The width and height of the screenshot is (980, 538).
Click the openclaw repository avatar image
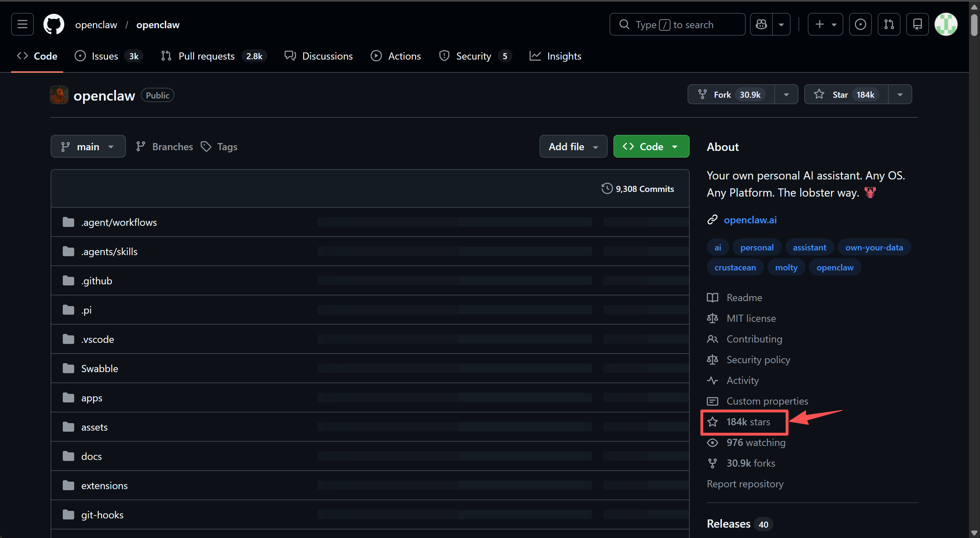click(x=59, y=95)
